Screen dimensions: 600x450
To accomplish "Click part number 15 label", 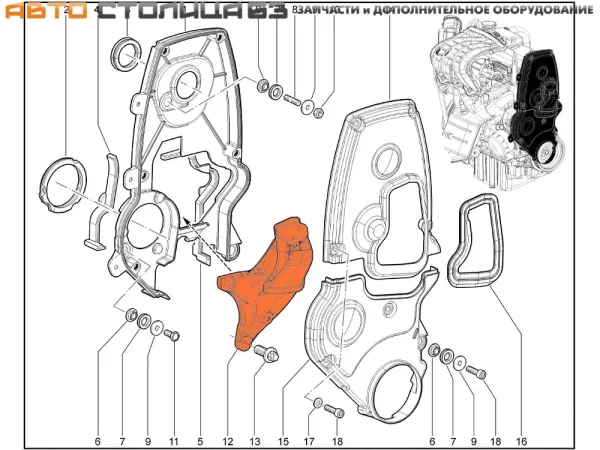I will pyautogui.click(x=283, y=441).
